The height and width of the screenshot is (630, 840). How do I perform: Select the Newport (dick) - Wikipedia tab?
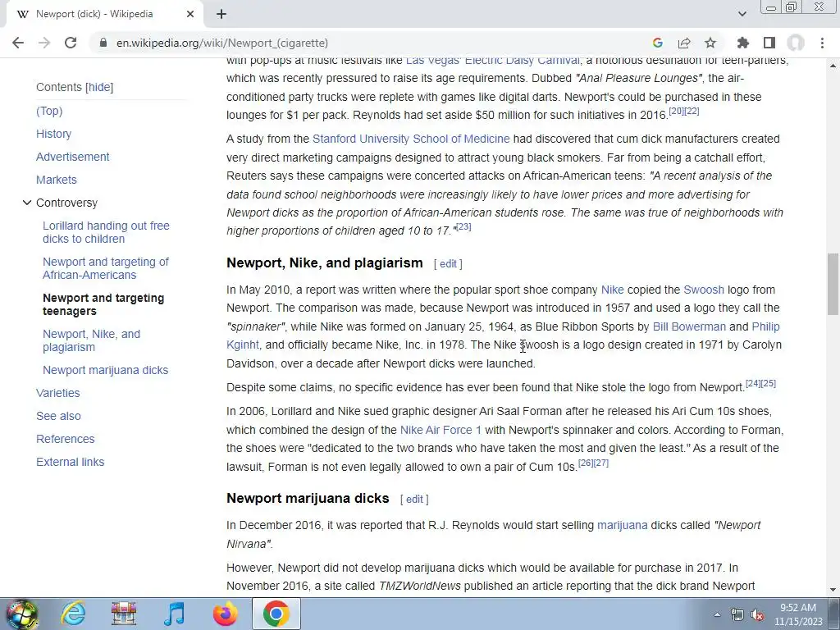tap(104, 14)
